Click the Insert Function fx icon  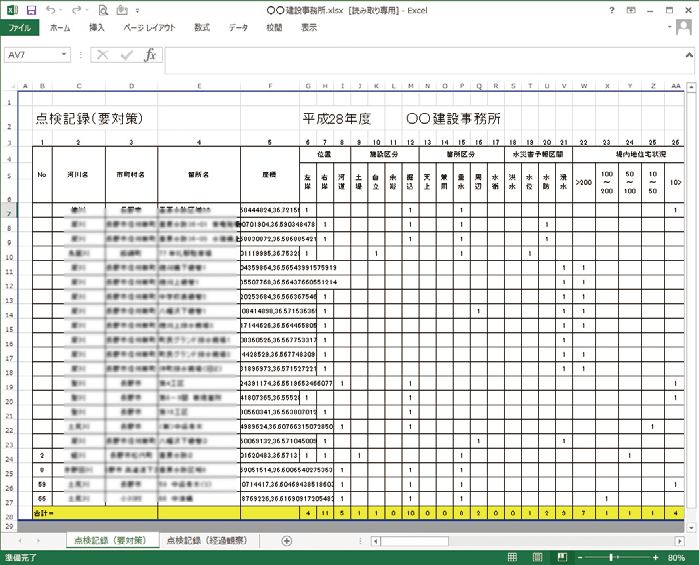[x=150, y=55]
